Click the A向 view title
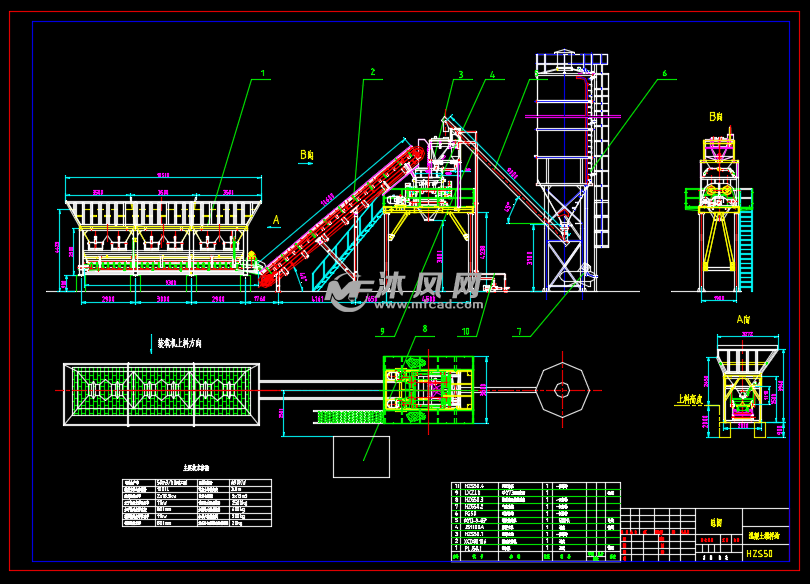The width and height of the screenshot is (810, 584). (x=743, y=320)
